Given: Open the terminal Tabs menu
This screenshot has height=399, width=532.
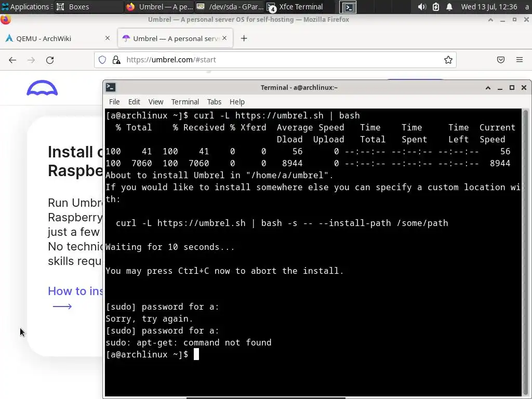Looking at the screenshot, I should 214,102.
